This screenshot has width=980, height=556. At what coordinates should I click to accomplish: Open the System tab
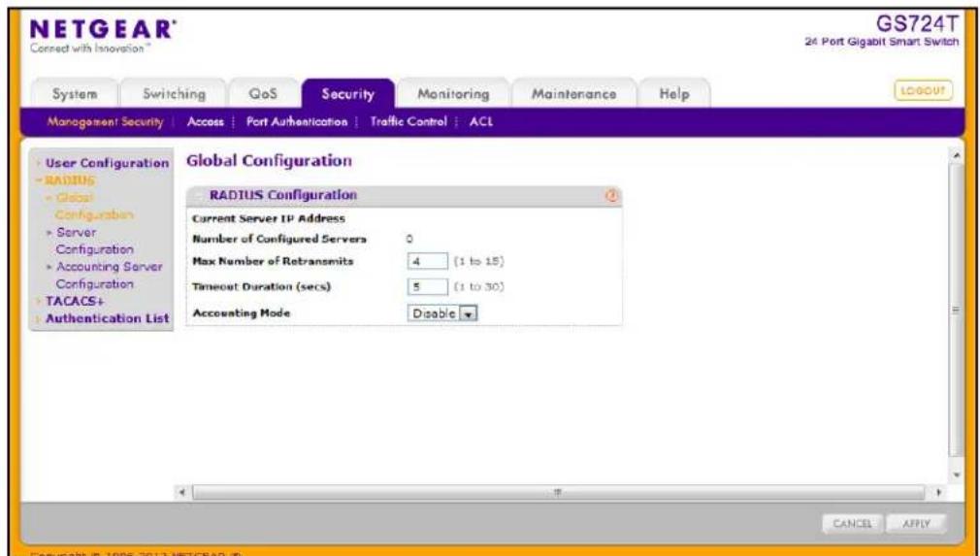coord(75,94)
